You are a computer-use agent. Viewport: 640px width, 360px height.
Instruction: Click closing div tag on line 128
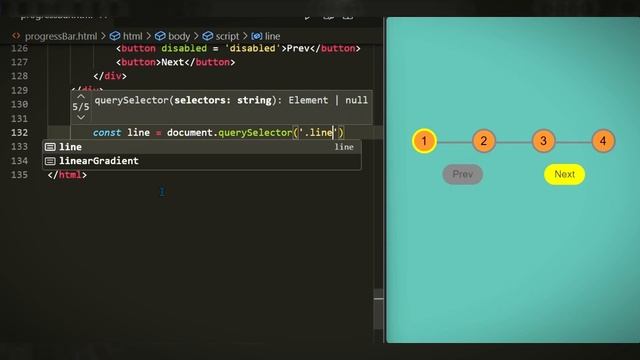coord(110,76)
